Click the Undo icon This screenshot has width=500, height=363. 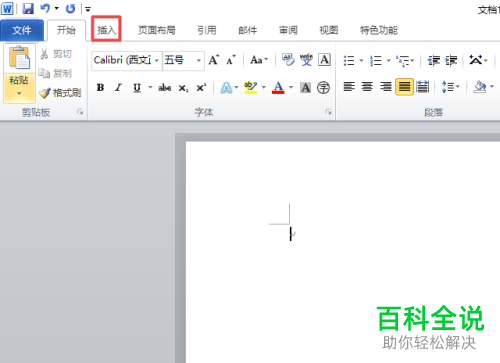[45, 9]
